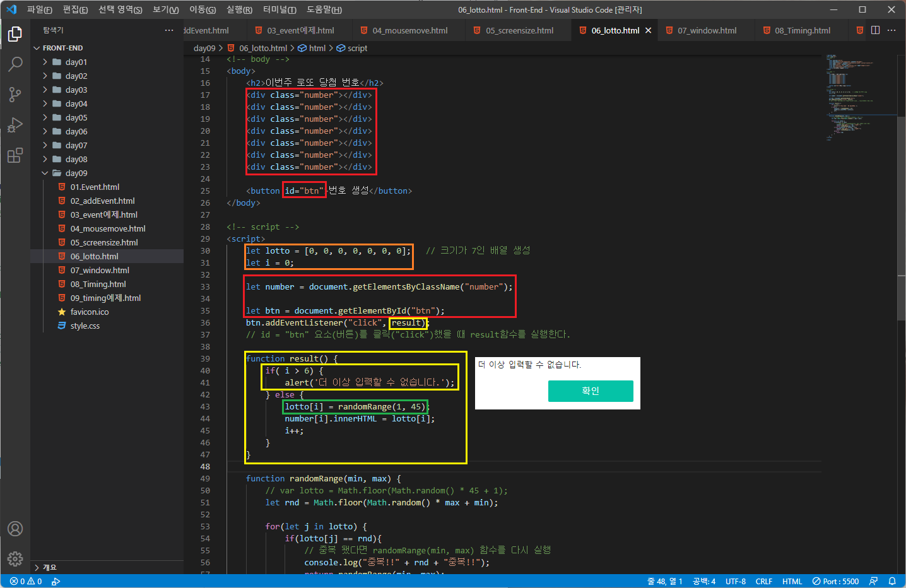This screenshot has height=588, width=906.
Task: Click the errors and warnings status indicator
Action: [x=26, y=582]
